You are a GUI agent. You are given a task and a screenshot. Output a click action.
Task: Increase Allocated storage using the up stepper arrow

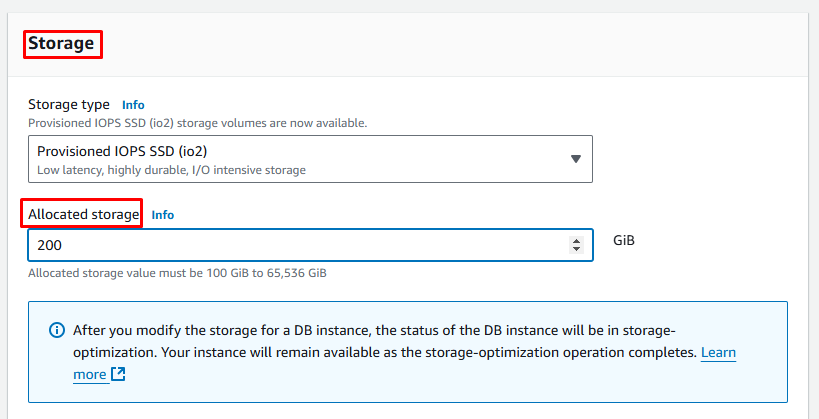[576, 240]
